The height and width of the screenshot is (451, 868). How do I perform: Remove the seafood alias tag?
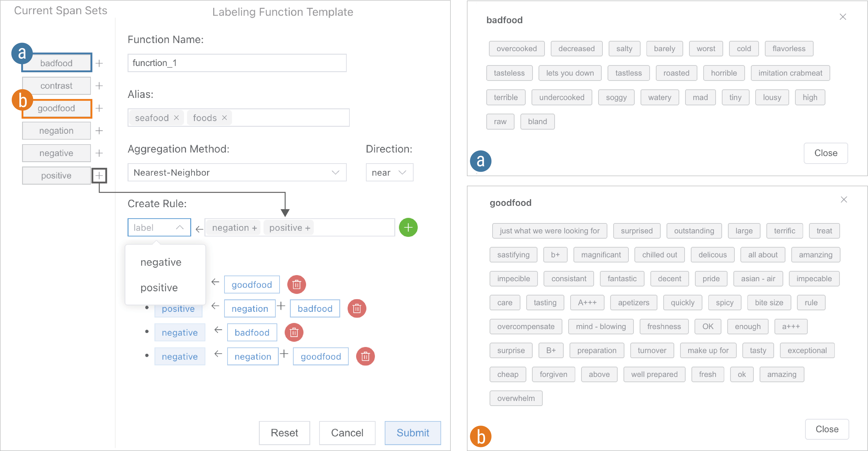176,118
